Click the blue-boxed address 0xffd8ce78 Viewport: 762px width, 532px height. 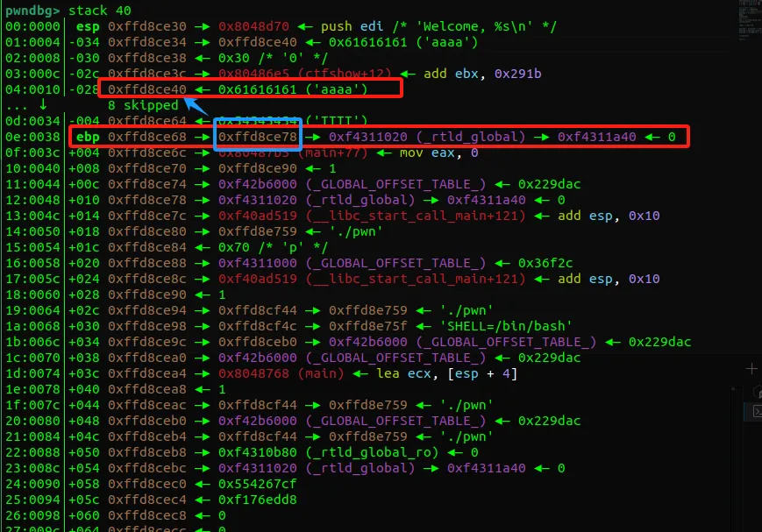pyautogui.click(x=258, y=137)
